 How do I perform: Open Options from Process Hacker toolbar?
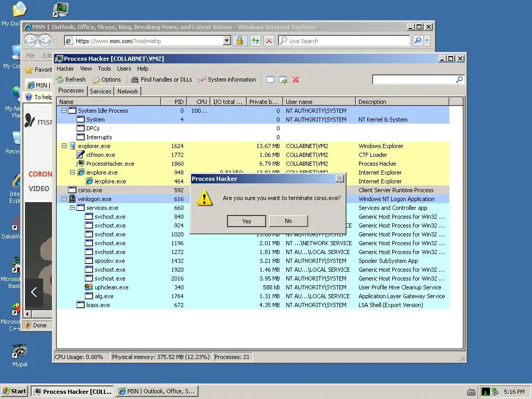click(107, 79)
